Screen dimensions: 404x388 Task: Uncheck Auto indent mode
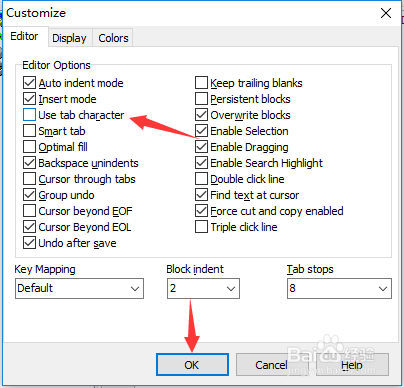point(29,83)
